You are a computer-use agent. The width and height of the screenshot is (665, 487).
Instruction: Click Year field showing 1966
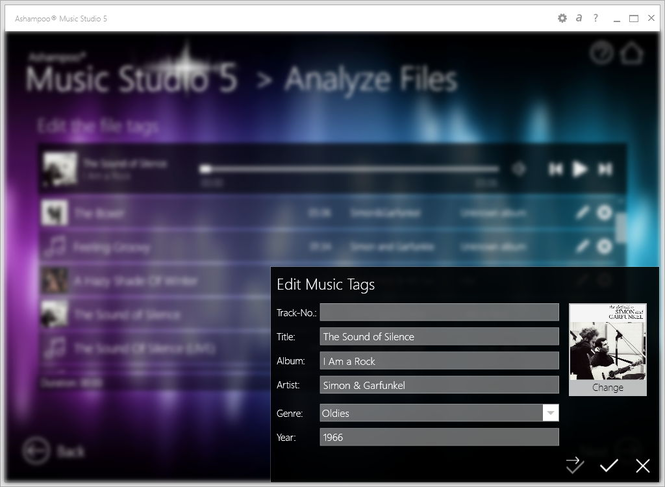439,437
